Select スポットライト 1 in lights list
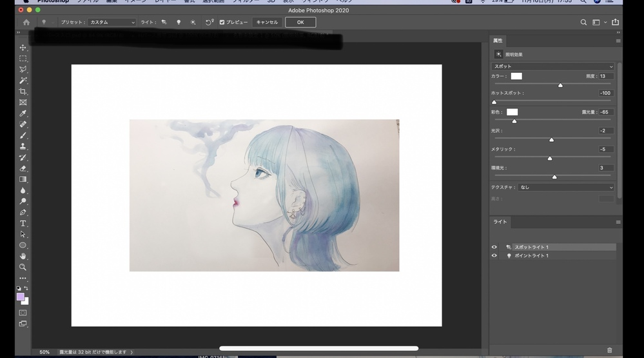 (x=561, y=247)
